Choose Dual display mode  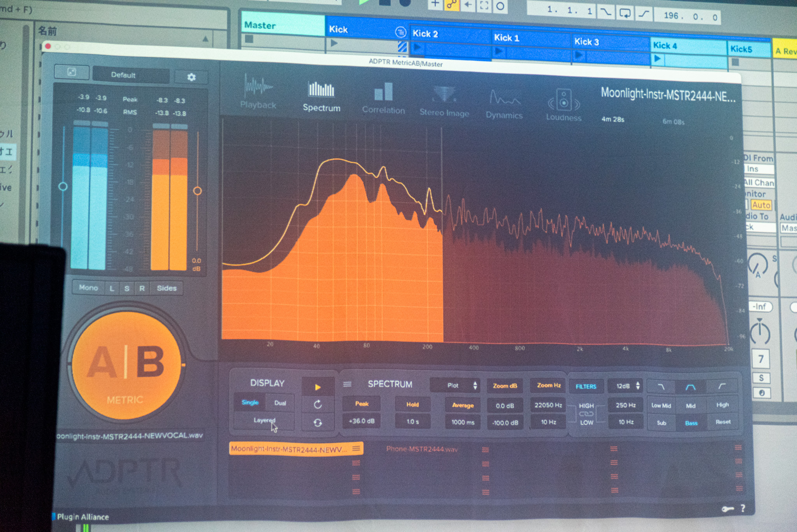click(280, 403)
